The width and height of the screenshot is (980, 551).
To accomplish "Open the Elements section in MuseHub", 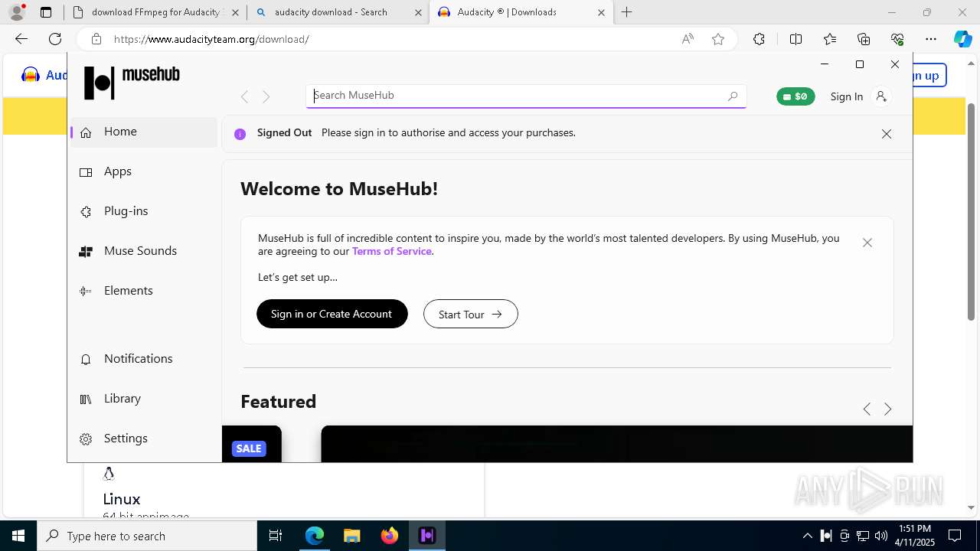I will [x=144, y=291].
